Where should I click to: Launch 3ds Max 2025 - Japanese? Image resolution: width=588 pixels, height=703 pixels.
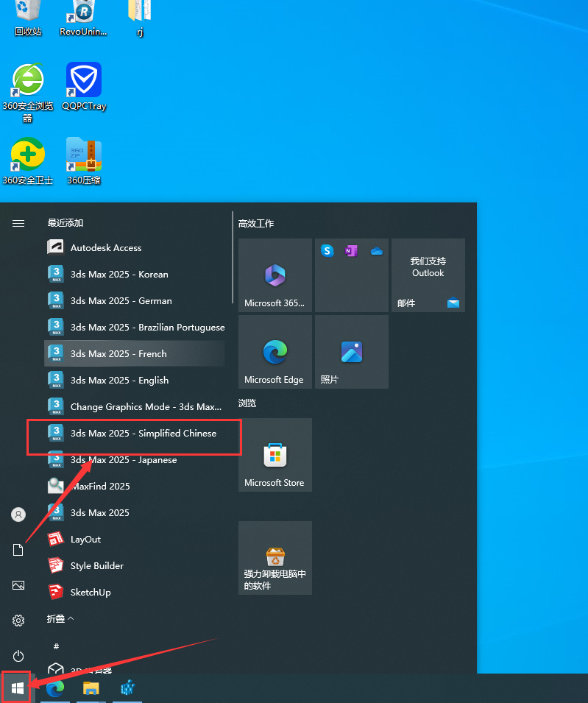tap(135, 459)
